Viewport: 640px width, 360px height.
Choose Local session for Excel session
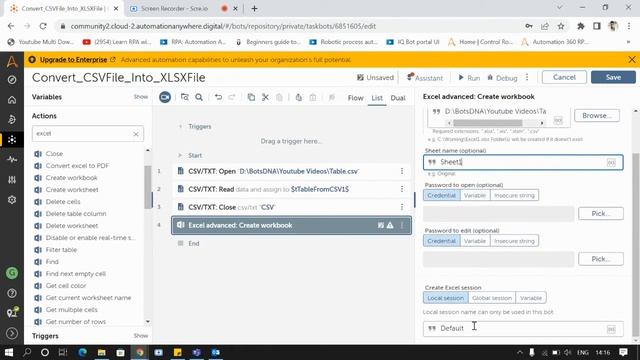pyautogui.click(x=446, y=298)
